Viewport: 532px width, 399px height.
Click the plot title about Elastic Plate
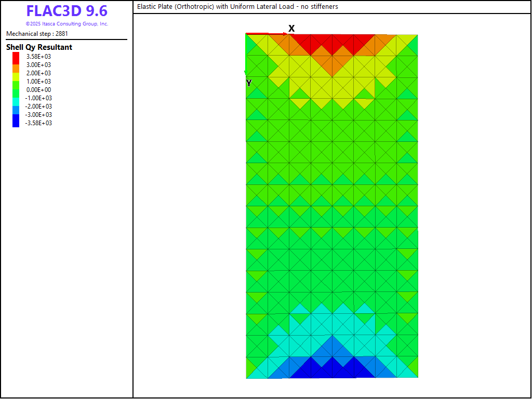(x=237, y=7)
